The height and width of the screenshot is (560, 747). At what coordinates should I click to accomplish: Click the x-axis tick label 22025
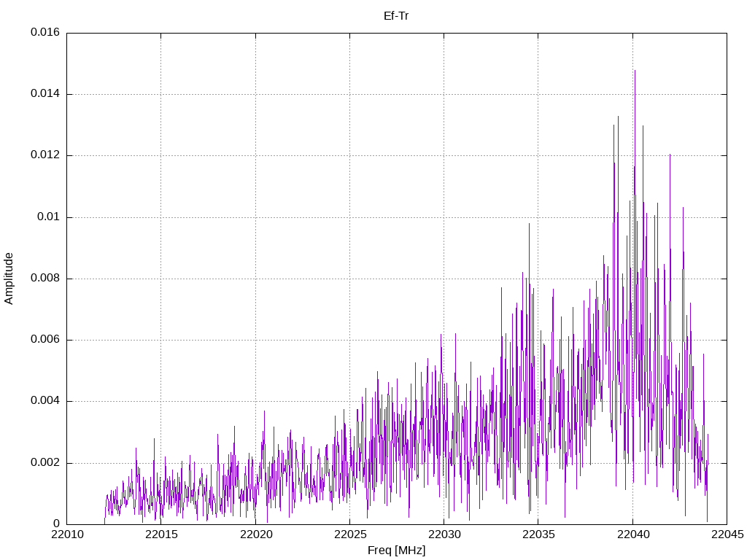pyautogui.click(x=350, y=534)
